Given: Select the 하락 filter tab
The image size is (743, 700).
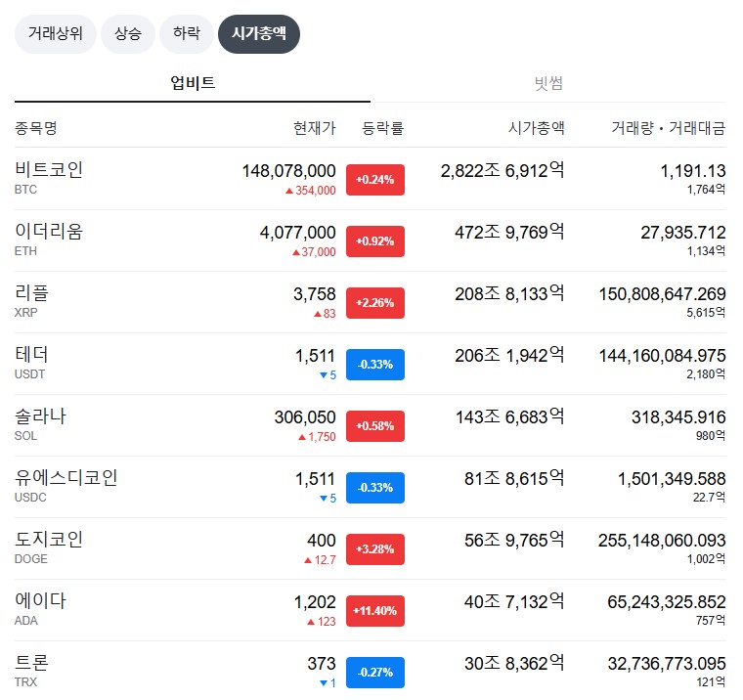Looking at the screenshot, I should (x=187, y=33).
